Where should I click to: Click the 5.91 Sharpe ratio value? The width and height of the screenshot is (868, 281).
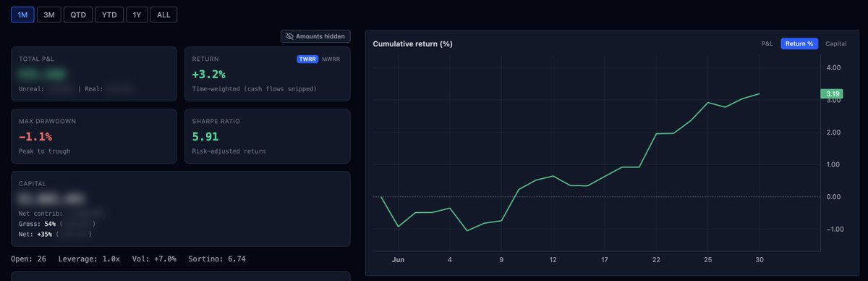tap(205, 136)
